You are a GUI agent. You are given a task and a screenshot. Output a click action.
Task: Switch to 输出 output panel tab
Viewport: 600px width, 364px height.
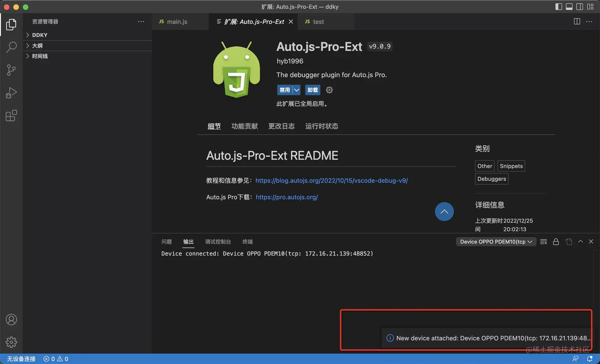pyautogui.click(x=188, y=241)
